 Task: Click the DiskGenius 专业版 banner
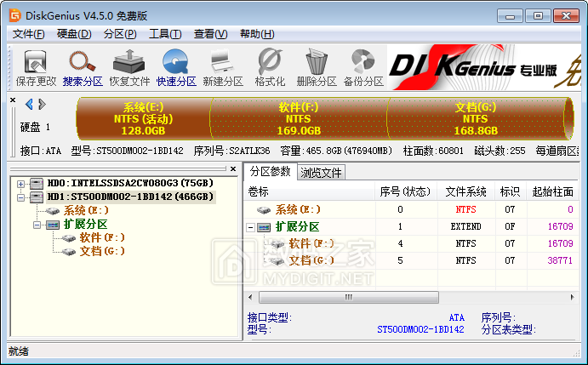tap(483, 68)
